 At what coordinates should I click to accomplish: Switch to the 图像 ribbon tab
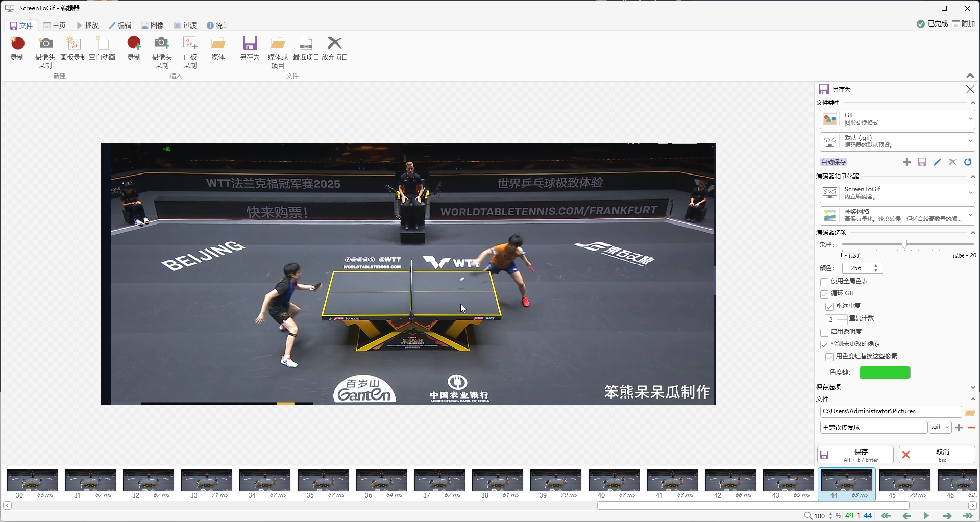pos(153,26)
